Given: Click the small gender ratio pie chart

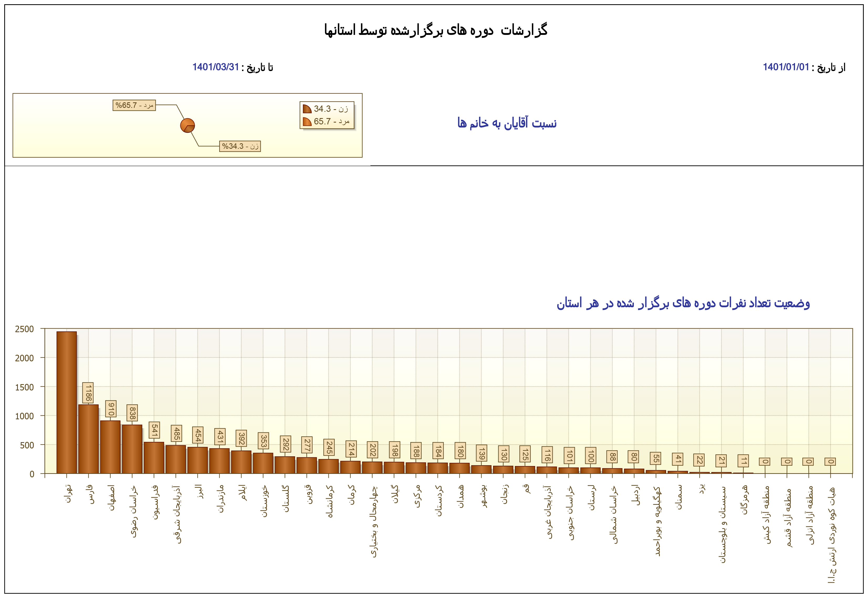Looking at the screenshot, I should [187, 125].
